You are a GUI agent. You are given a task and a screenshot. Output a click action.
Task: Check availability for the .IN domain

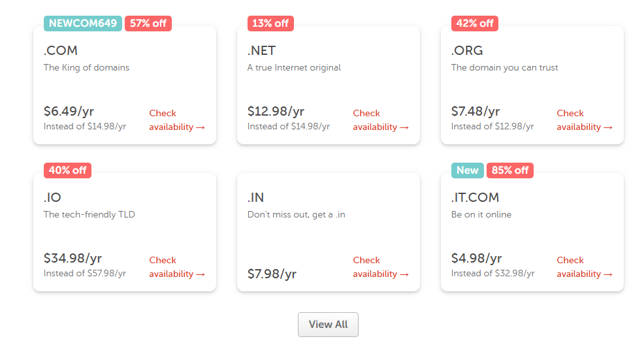pos(380,267)
